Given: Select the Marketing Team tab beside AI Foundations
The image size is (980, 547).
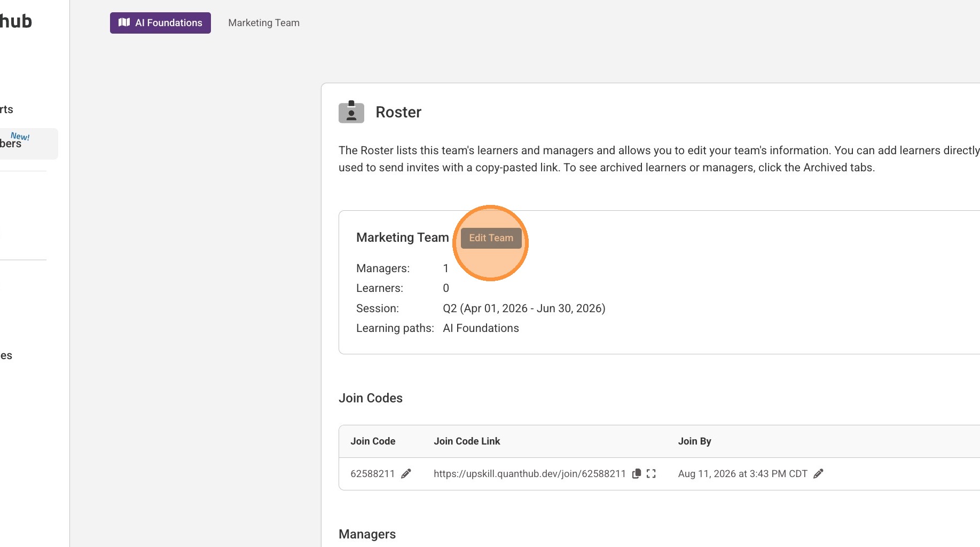Looking at the screenshot, I should click(x=264, y=23).
